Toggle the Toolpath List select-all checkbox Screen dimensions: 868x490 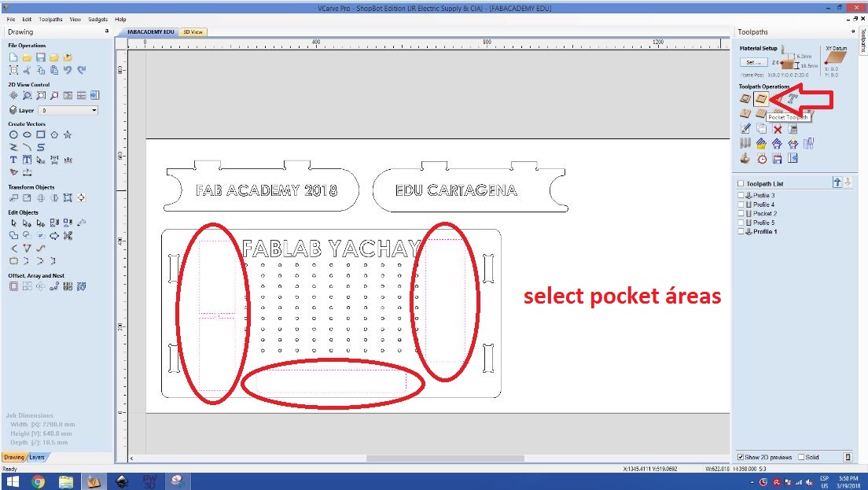tap(741, 183)
